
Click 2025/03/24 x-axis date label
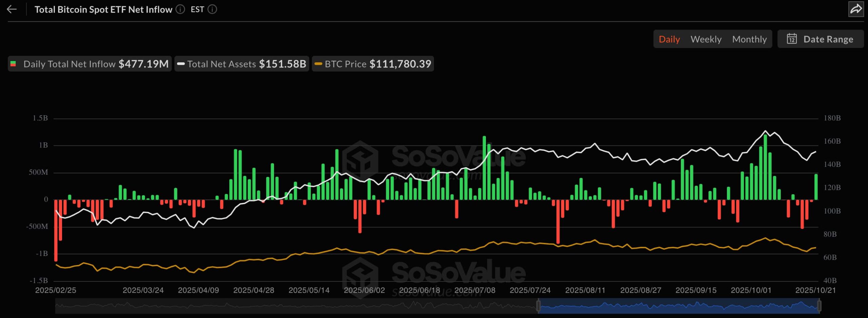[x=143, y=290]
